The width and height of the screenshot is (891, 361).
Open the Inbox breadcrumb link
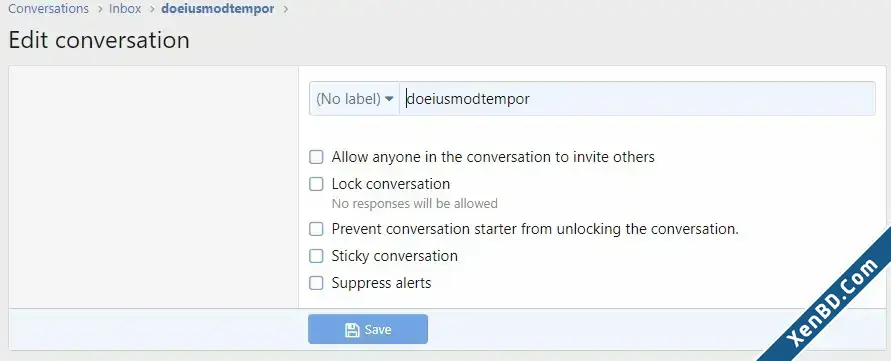tap(125, 9)
